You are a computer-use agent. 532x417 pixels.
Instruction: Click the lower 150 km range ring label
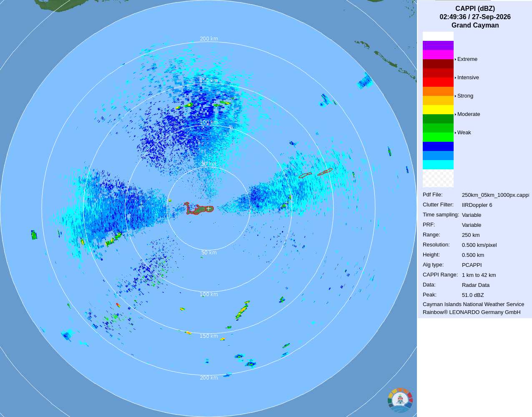coord(209,336)
